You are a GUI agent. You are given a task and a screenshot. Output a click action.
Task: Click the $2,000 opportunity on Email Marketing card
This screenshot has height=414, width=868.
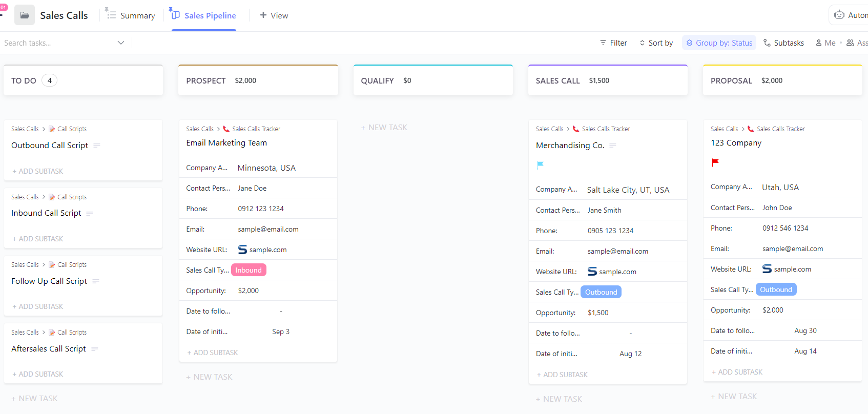[x=249, y=291]
